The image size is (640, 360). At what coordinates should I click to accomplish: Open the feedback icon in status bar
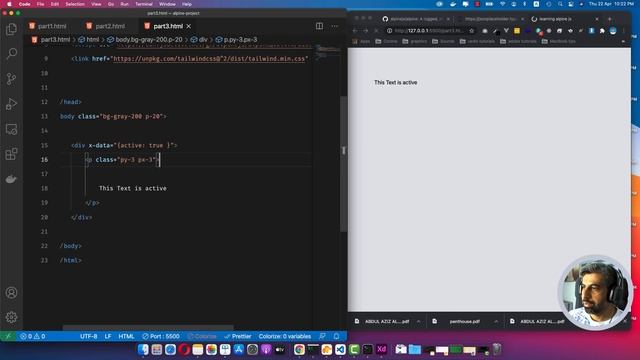322,336
